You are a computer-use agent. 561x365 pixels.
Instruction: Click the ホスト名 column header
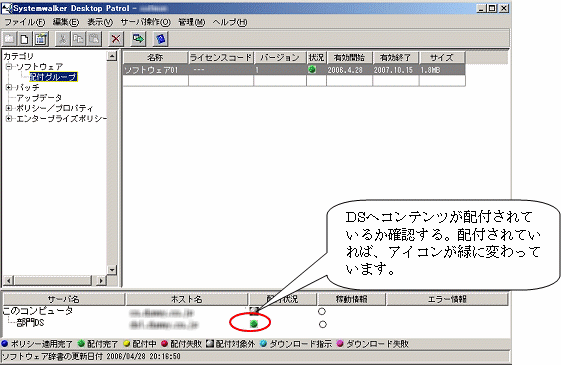(186, 299)
